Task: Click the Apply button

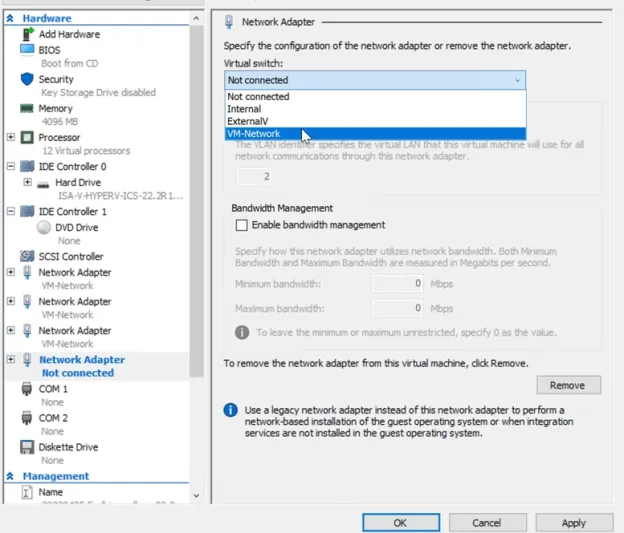Action: coord(574,523)
